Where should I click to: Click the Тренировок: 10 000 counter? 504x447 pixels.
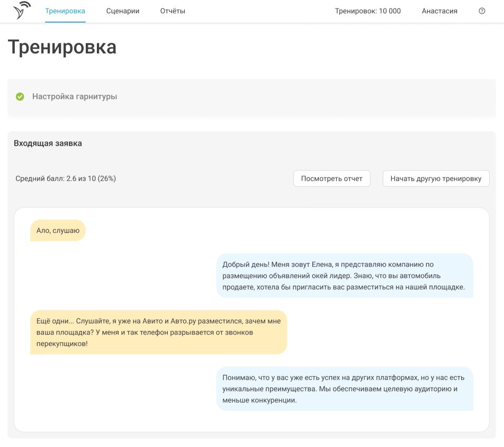368,11
